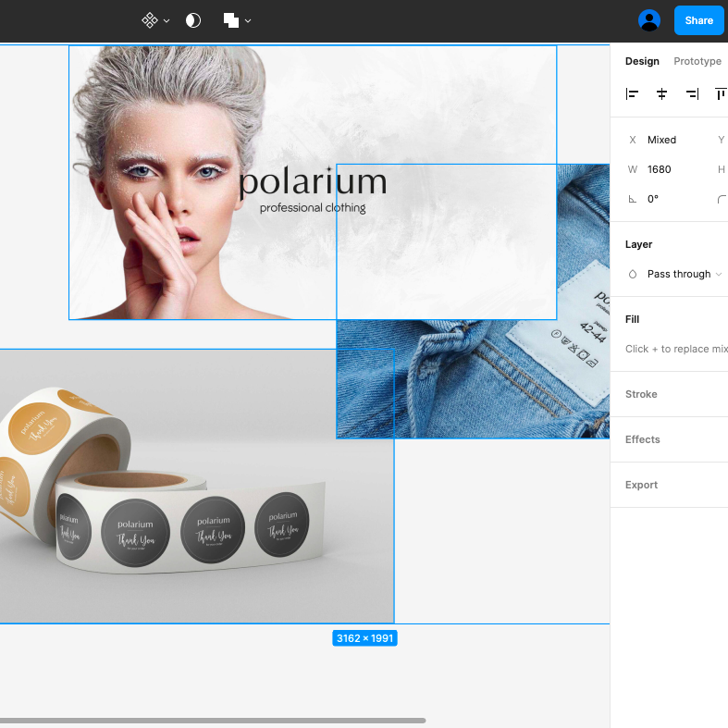Select the boolean union shapes icon
The image size is (728, 728).
(230, 20)
